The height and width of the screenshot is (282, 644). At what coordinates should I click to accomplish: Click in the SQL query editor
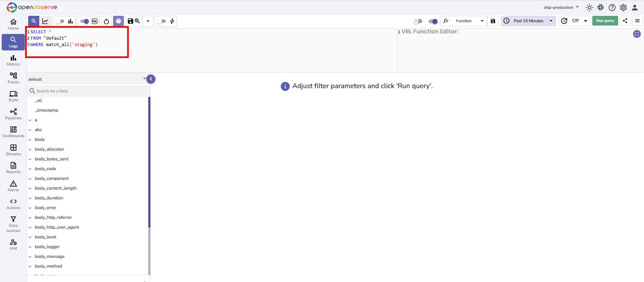click(212, 50)
